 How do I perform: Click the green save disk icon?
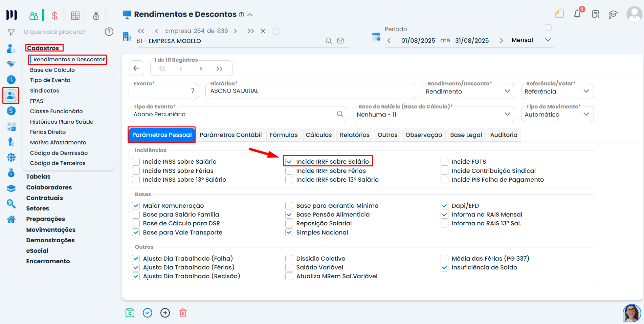(130, 313)
